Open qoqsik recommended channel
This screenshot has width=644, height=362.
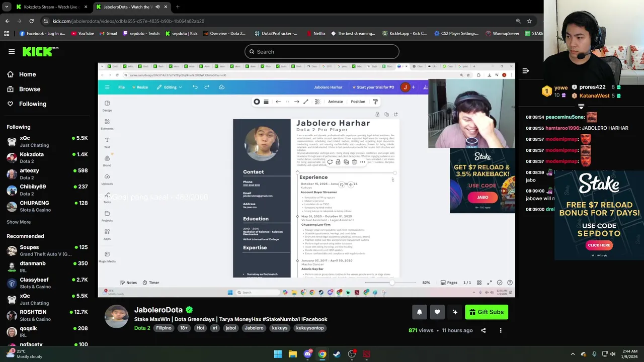click(47, 331)
